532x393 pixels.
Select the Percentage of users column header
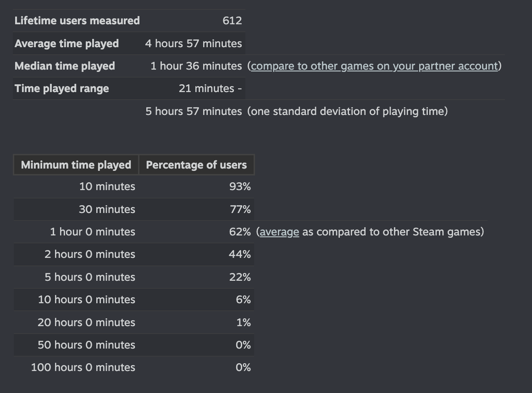(x=196, y=164)
